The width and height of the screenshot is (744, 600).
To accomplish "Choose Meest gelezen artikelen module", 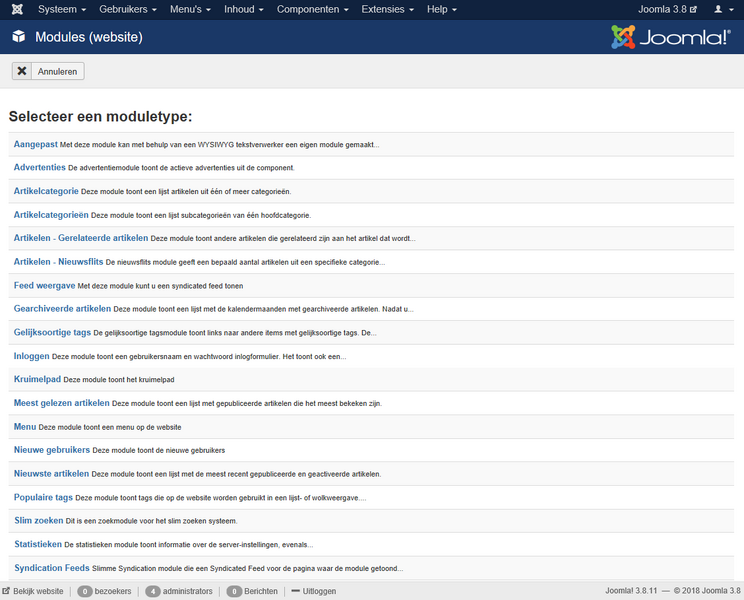I will [62, 403].
